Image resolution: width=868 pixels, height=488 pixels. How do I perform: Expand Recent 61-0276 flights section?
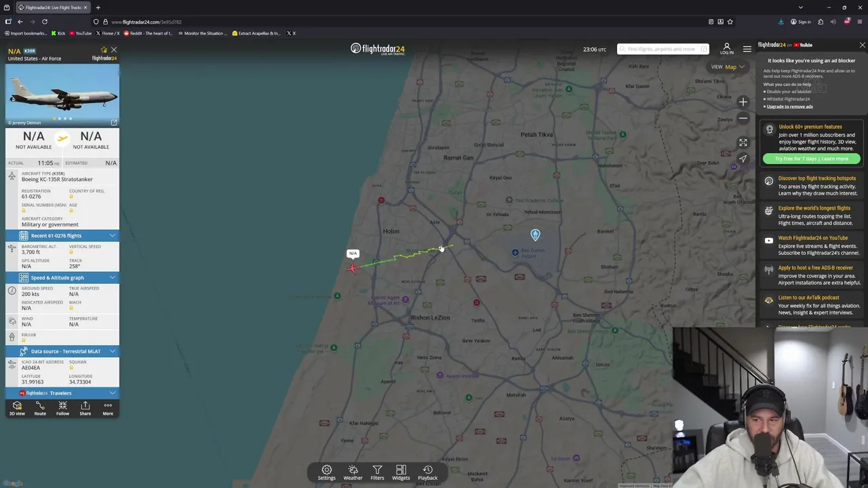coord(62,236)
